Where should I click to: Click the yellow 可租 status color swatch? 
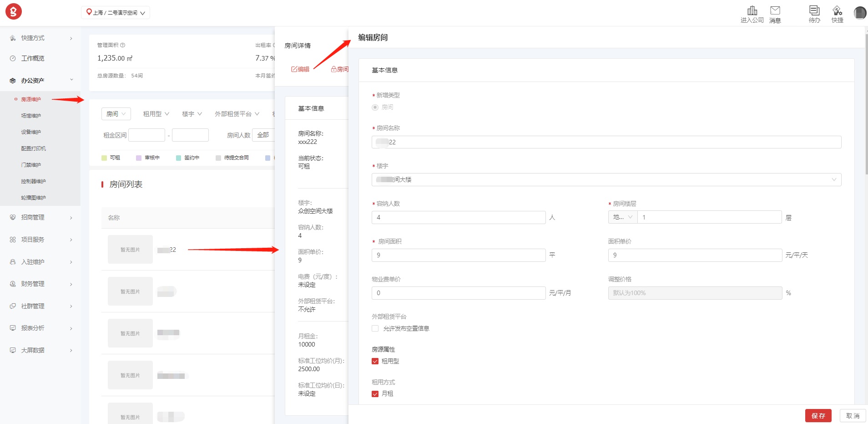coord(104,158)
